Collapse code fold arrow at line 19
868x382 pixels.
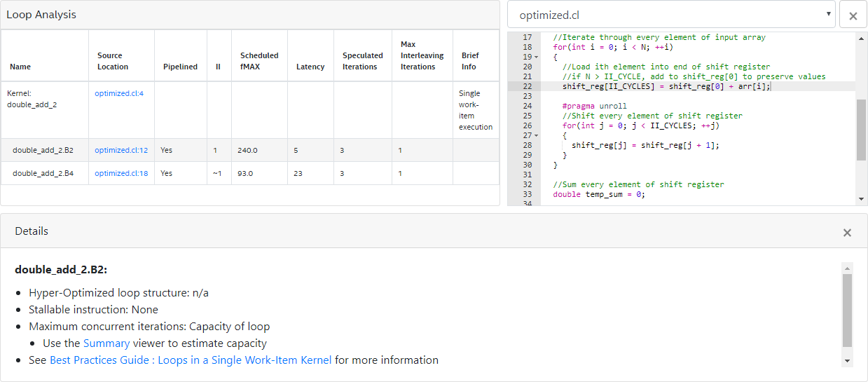(x=536, y=57)
